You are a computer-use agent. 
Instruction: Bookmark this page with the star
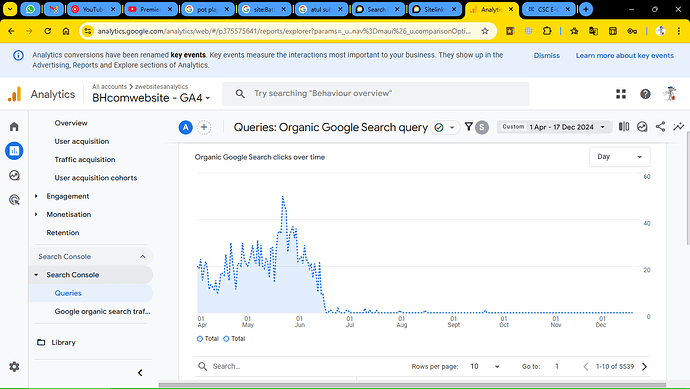(x=485, y=31)
